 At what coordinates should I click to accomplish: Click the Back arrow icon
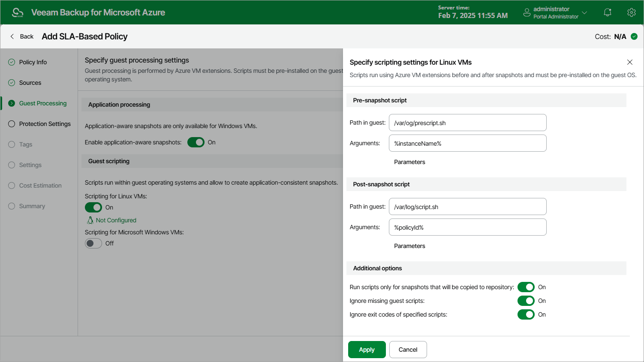(12, 36)
